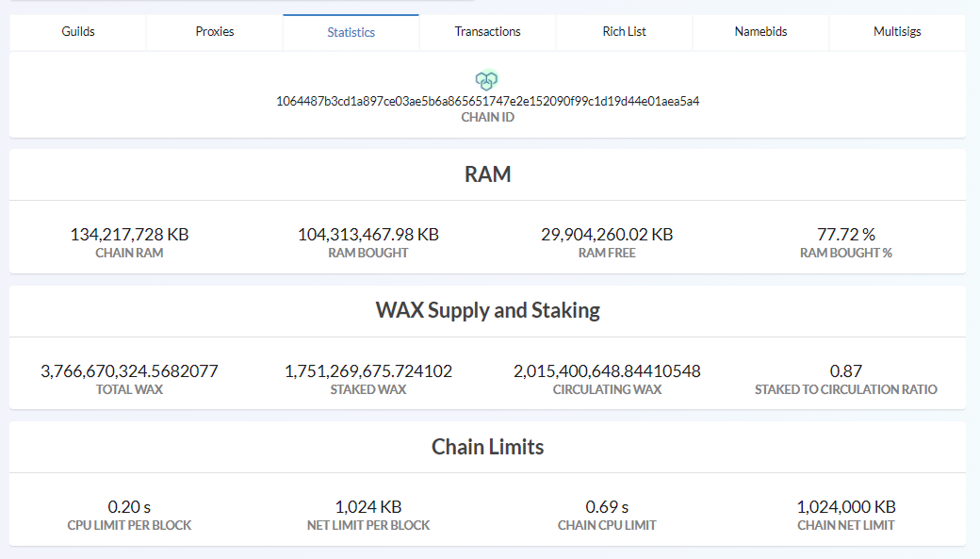Screen dimensions: 980x559
Task: Select the 1,024,000 KB value
Action: click(846, 507)
